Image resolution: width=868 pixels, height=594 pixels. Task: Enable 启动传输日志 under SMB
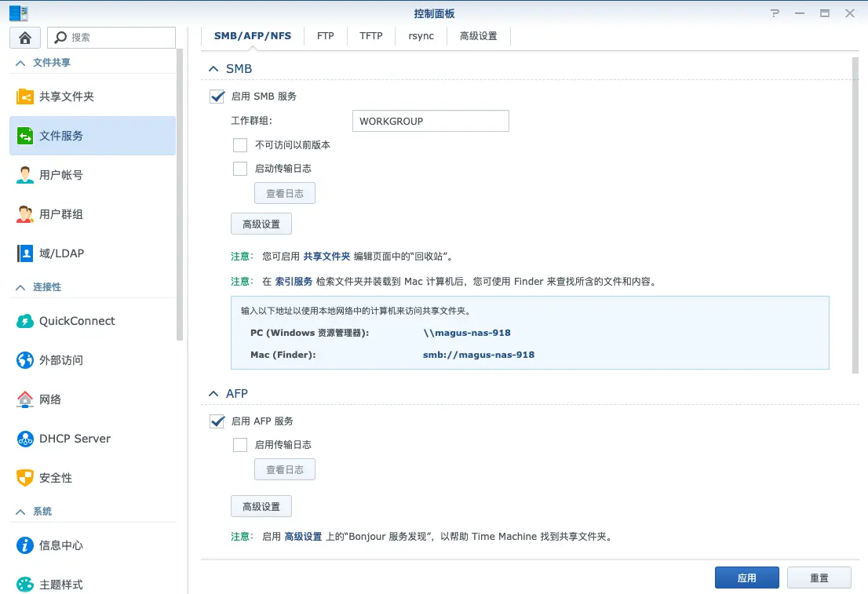pyautogui.click(x=239, y=168)
